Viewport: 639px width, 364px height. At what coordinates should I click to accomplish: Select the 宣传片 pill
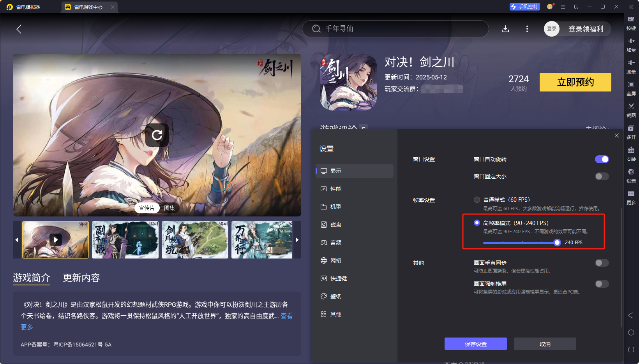coord(147,208)
